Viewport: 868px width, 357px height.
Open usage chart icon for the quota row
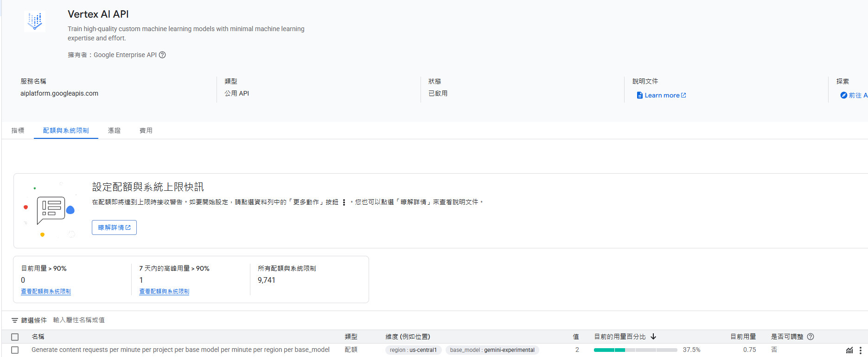(849, 350)
